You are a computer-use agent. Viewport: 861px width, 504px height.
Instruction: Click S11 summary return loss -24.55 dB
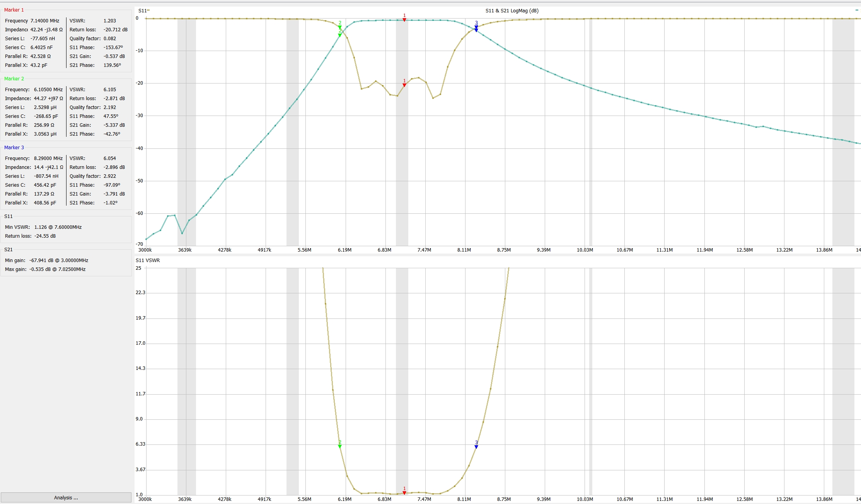click(45, 236)
